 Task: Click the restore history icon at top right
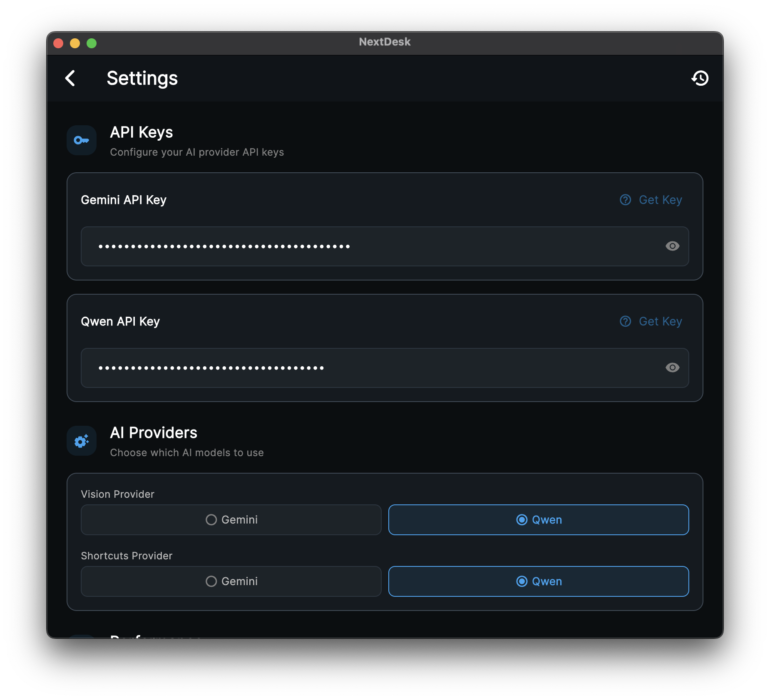pos(700,78)
